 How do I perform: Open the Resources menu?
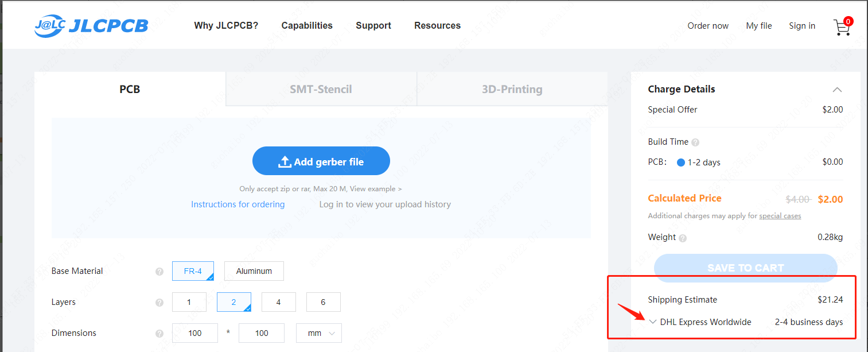[437, 25]
